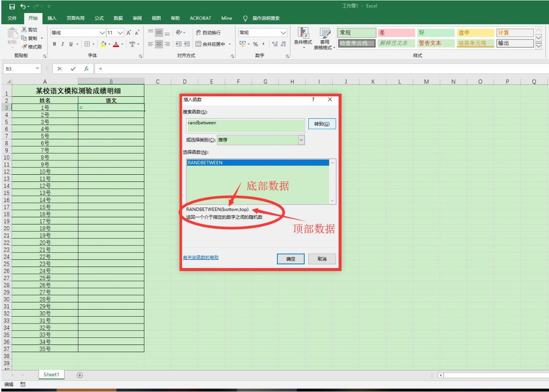Open Format as Table (套用表格格式) menu
This screenshot has height=392, width=549.
click(324, 39)
